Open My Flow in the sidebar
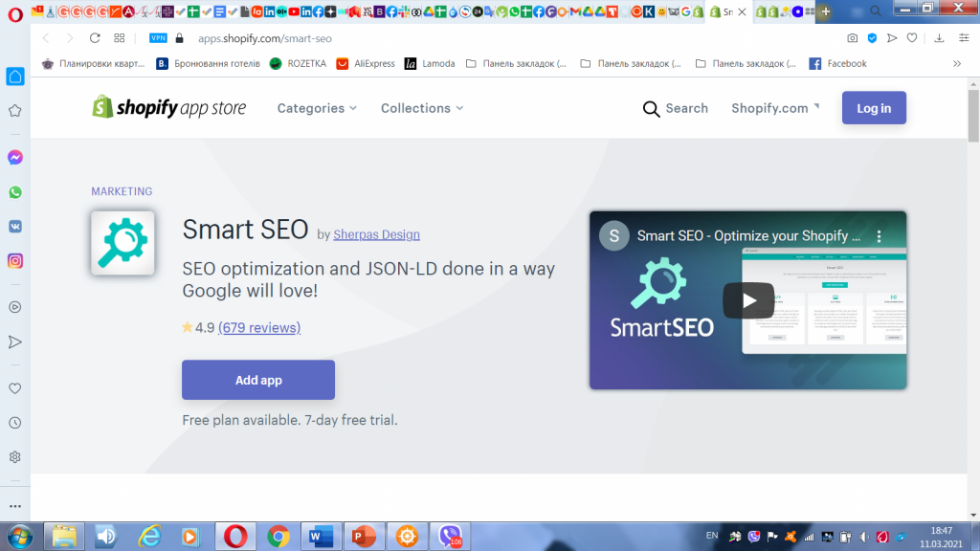This screenshot has width=980, height=551. click(x=15, y=342)
